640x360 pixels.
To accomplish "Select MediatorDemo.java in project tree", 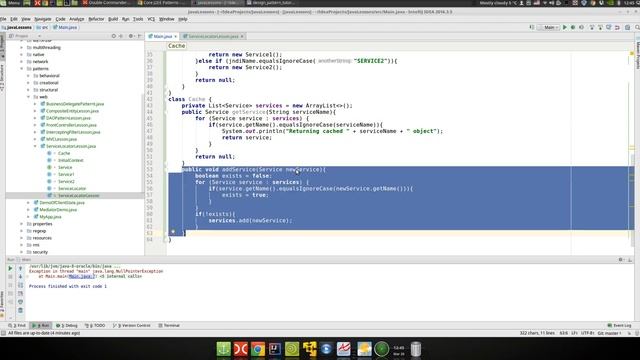I will (58, 210).
